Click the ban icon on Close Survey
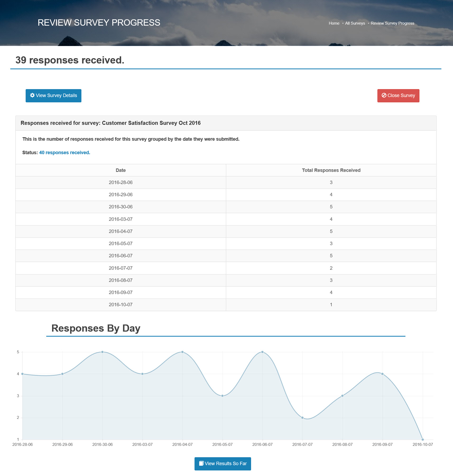This screenshot has height=476, width=453. pyautogui.click(x=384, y=95)
